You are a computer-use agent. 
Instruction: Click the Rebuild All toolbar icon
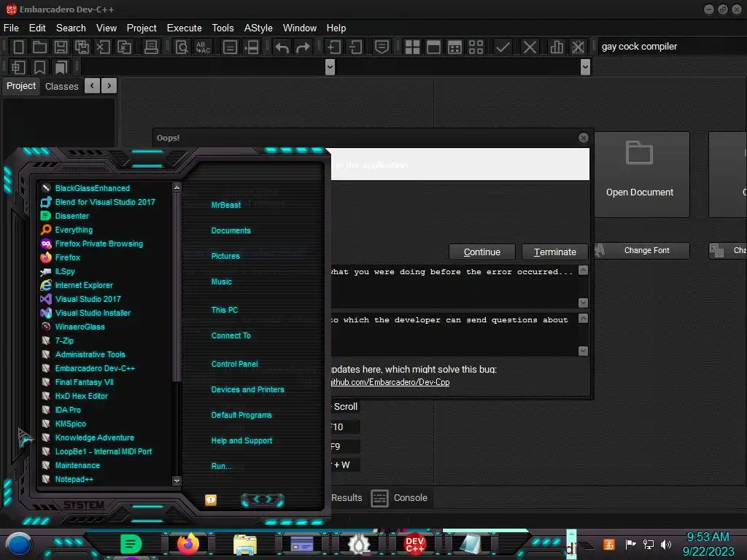tap(476, 47)
